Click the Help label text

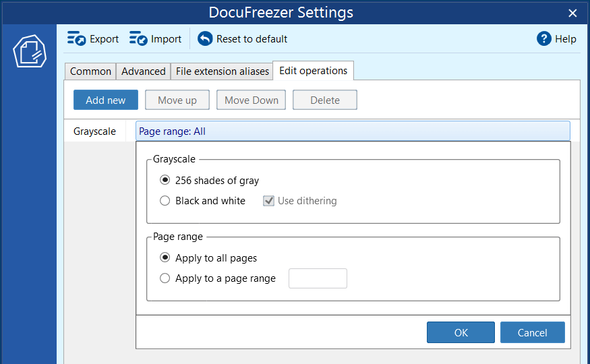[x=566, y=39]
